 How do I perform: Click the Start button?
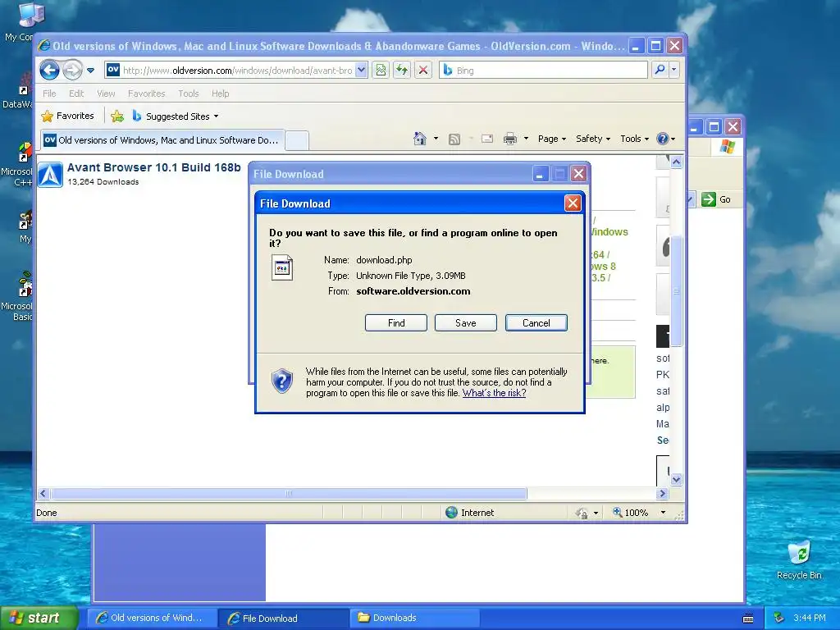(39, 618)
